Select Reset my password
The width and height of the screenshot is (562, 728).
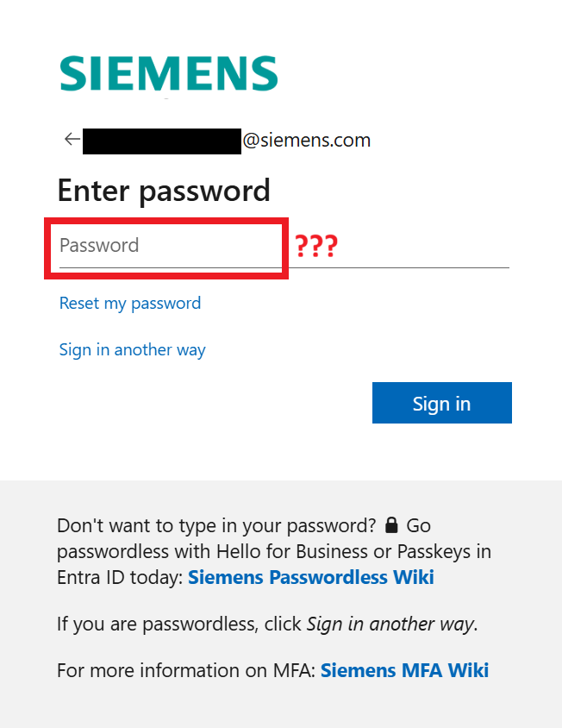coord(129,304)
